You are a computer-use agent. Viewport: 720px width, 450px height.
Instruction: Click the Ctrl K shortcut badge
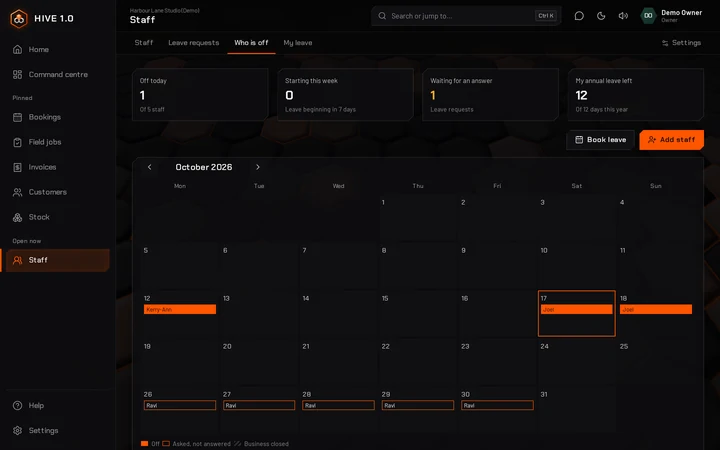(x=546, y=16)
